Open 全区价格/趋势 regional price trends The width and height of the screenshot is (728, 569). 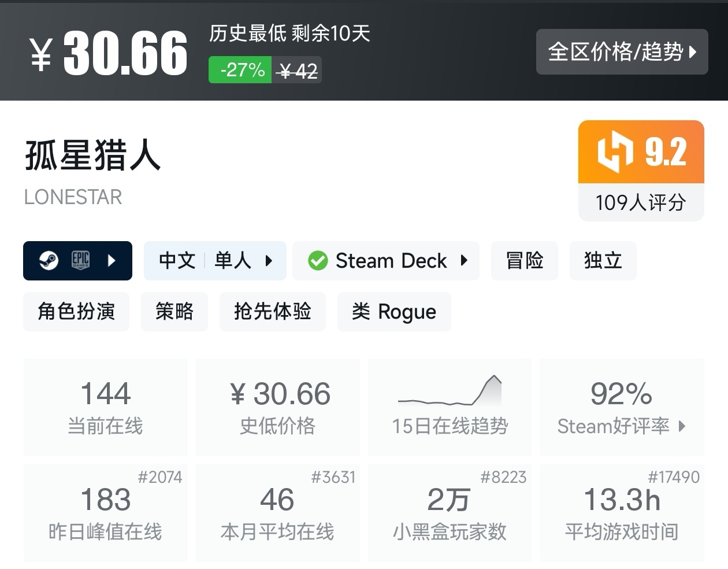pyautogui.click(x=622, y=52)
